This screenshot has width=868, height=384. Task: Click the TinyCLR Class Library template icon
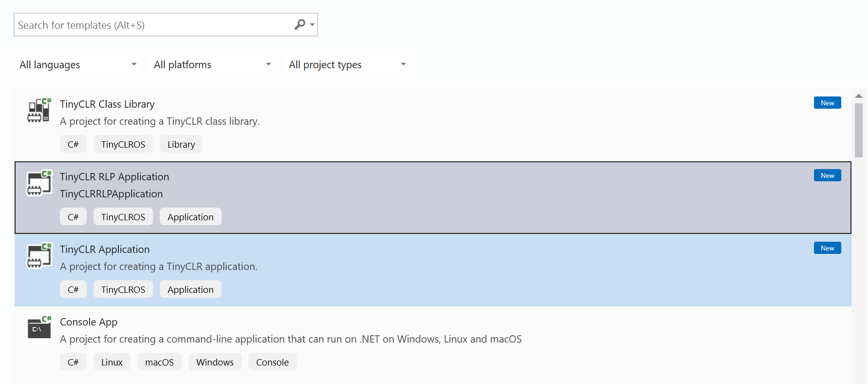39,110
